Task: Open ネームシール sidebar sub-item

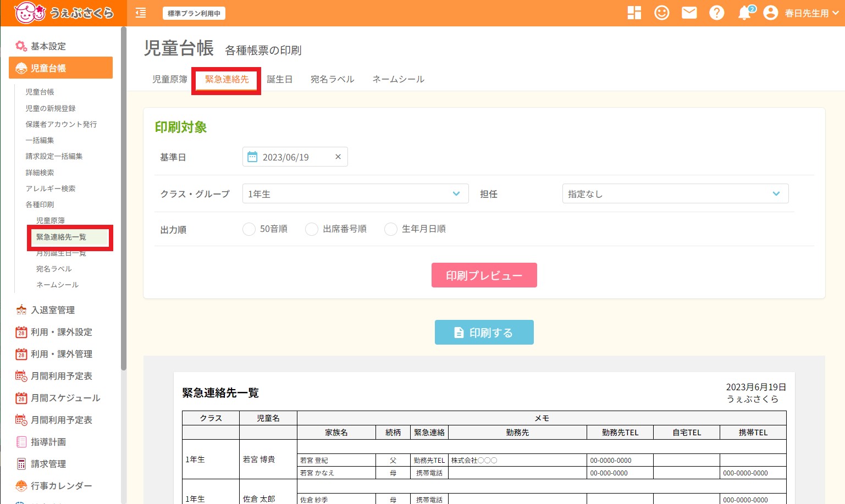Action: tap(57, 285)
